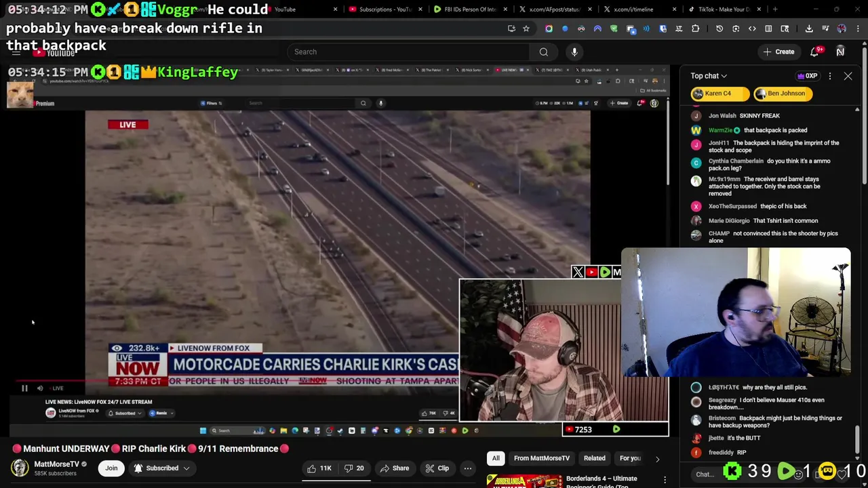Screen dimensions: 868x488
Task: Open Ben Johnson super chat chip
Action: pyautogui.click(x=783, y=94)
